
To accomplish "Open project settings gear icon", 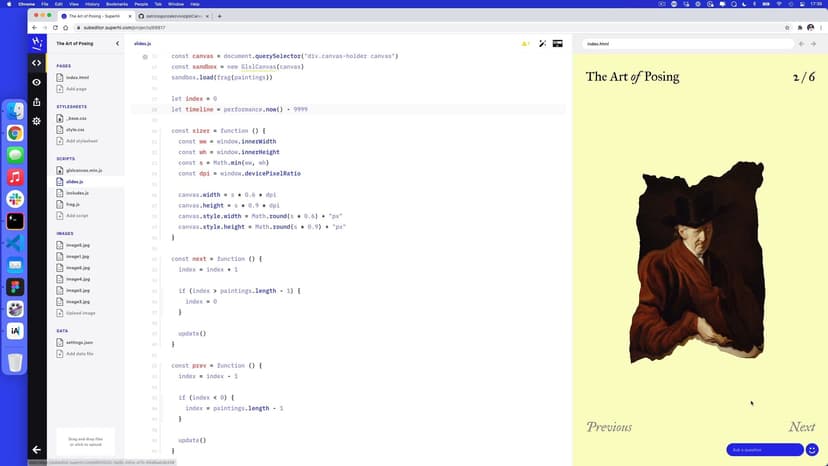I will pos(37,121).
